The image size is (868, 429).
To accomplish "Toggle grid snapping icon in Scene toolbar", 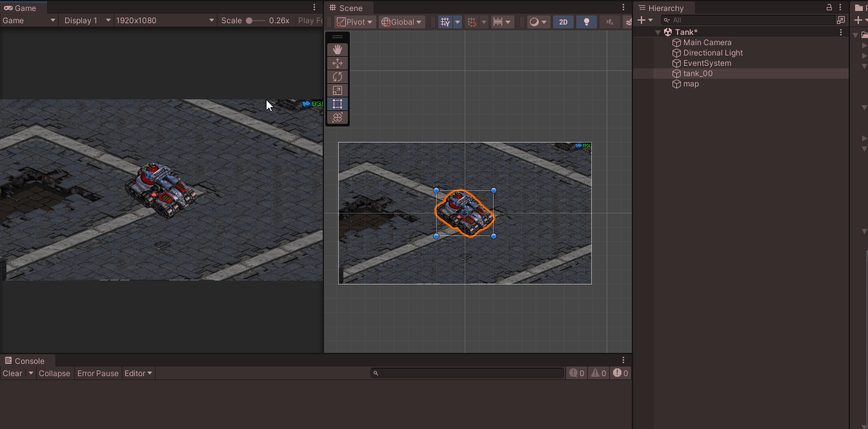I will pyautogui.click(x=472, y=22).
